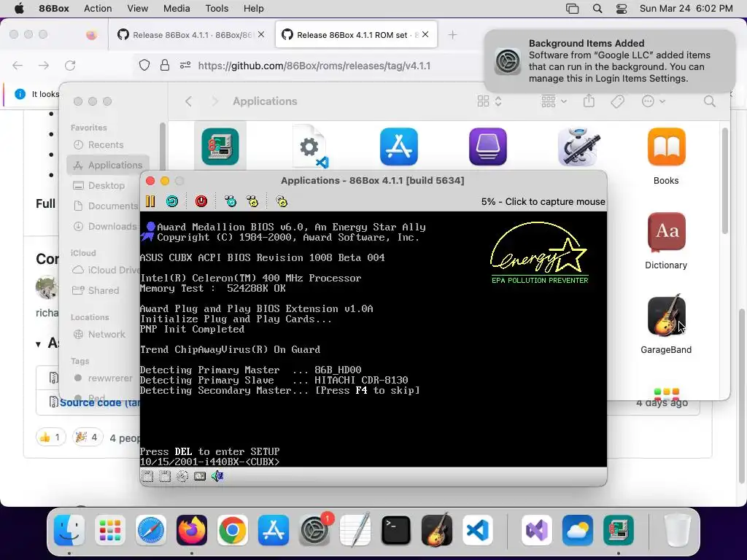
Task: Open the Finder group-by dropdown
Action: 554,101
